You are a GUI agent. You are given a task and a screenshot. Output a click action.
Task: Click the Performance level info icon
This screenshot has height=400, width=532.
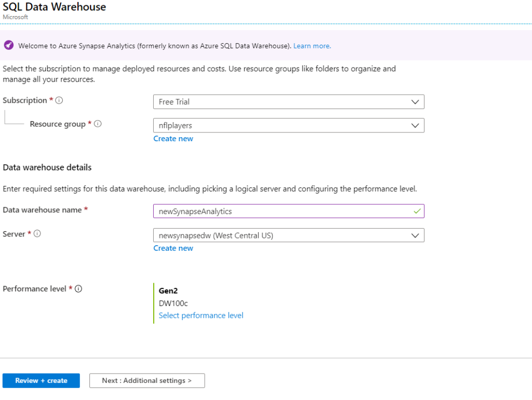pos(78,289)
